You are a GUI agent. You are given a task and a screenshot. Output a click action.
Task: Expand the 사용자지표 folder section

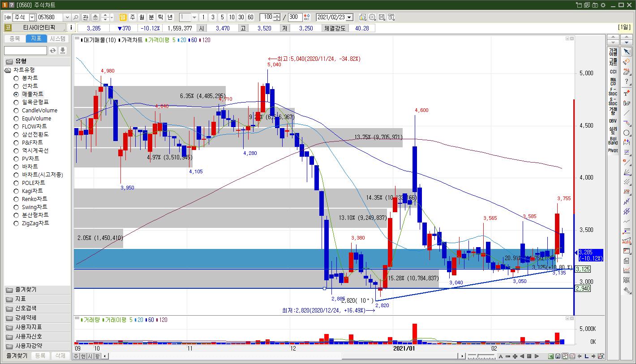click(x=37, y=327)
